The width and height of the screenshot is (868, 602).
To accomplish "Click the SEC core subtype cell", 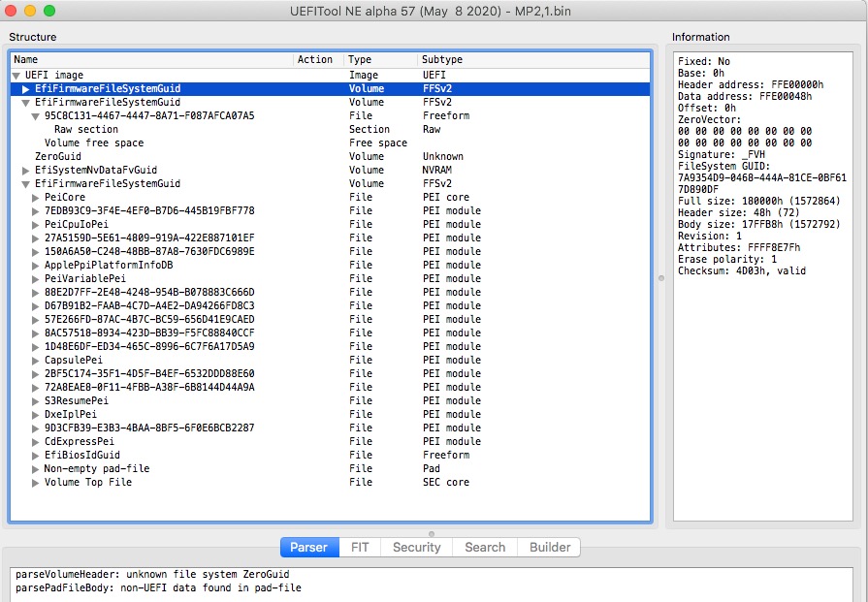I will (445, 482).
